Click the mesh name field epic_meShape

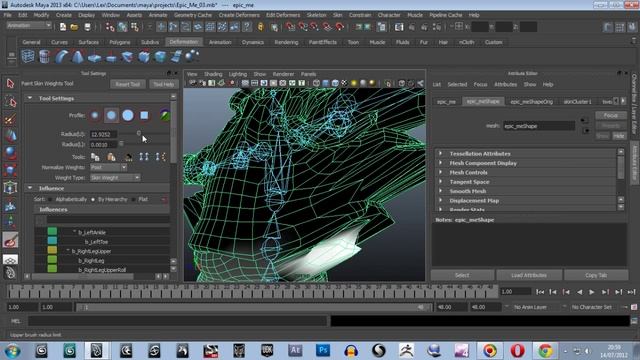[539, 126]
